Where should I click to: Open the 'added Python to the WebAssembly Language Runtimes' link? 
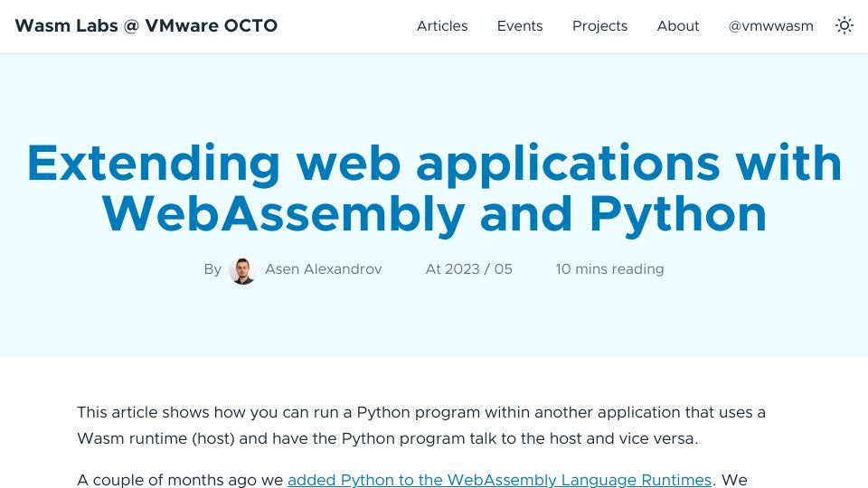pos(499,480)
